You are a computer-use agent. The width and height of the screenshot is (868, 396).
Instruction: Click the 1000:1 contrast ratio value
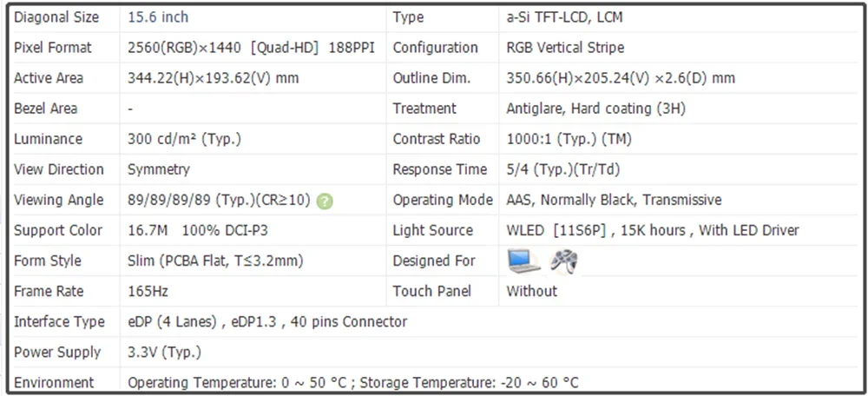(569, 139)
